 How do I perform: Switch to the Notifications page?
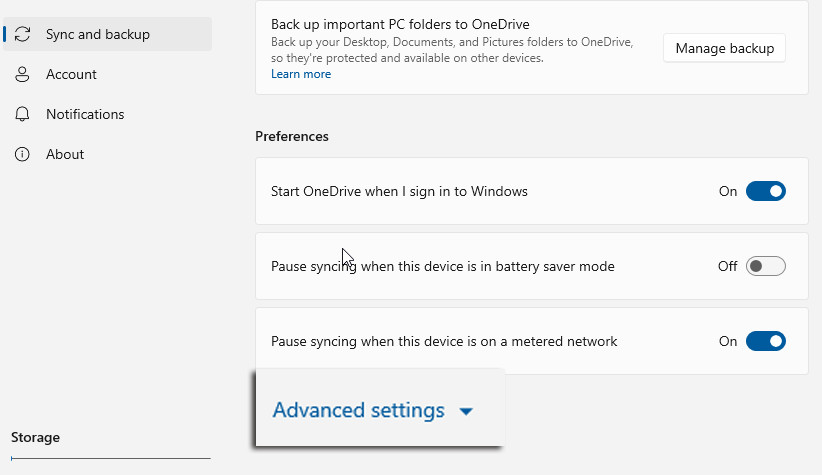pos(85,114)
